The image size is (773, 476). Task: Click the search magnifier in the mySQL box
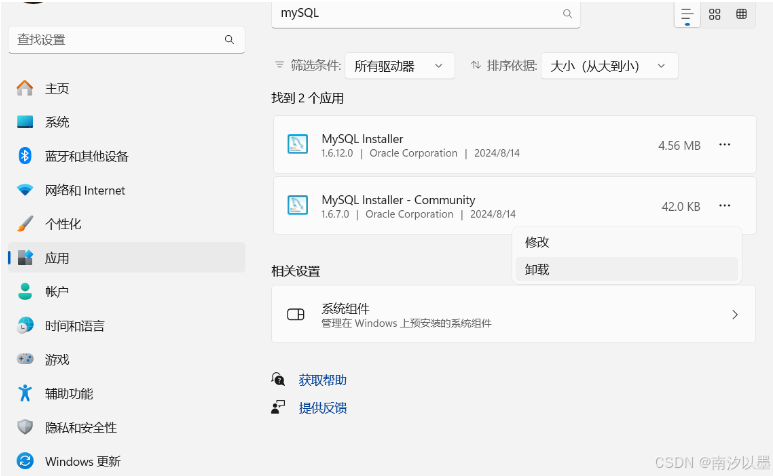(567, 14)
